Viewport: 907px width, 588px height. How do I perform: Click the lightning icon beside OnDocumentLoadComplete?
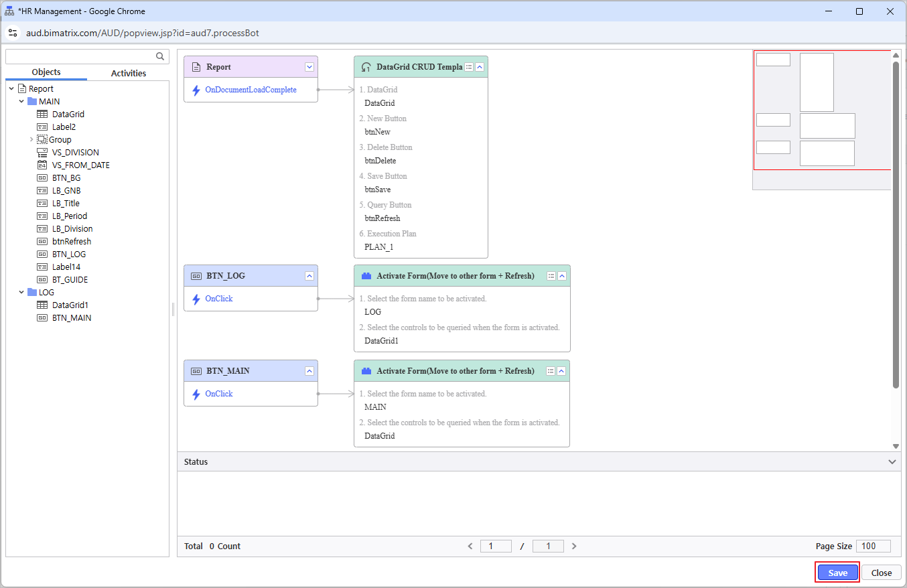(196, 90)
